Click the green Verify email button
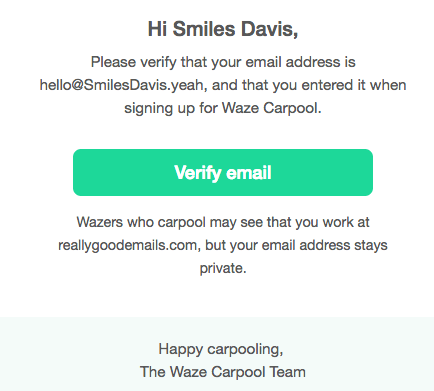434x391 pixels. (x=223, y=172)
